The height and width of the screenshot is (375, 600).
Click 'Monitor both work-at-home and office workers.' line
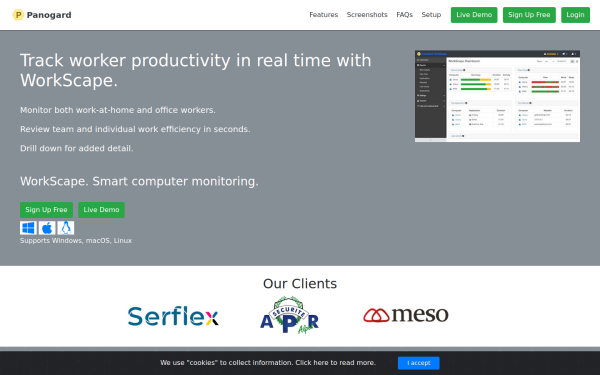[x=118, y=110]
